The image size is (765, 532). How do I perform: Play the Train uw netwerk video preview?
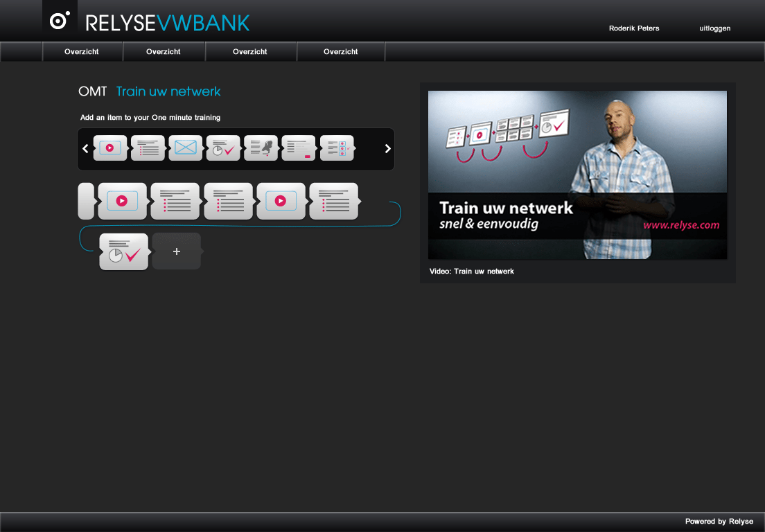pyautogui.click(x=578, y=175)
